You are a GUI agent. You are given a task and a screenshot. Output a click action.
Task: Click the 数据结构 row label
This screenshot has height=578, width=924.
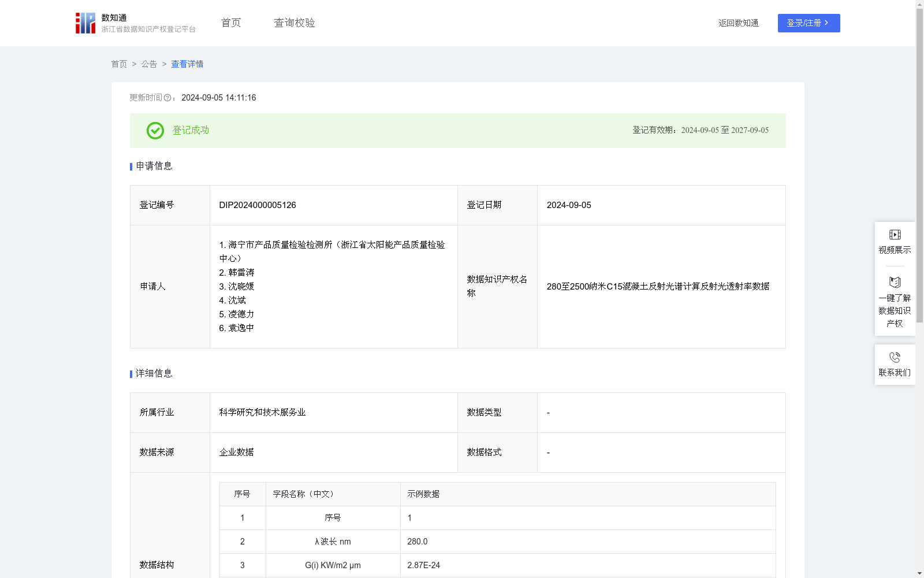(x=157, y=565)
